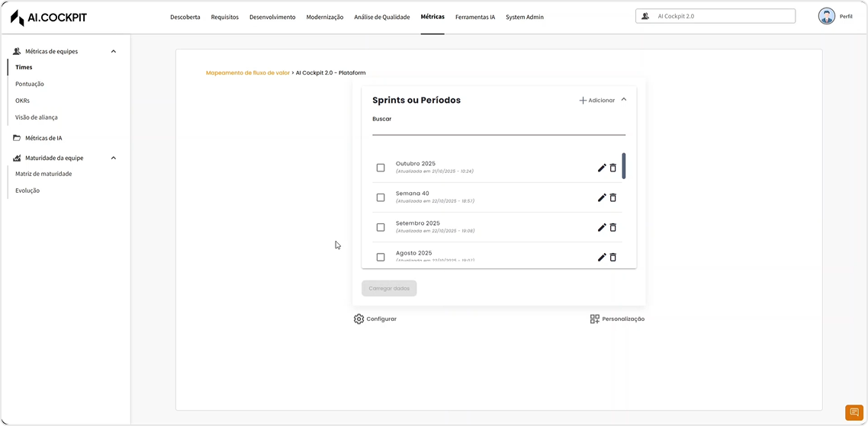Open the Configurar gear settings
868x426 pixels.
click(x=359, y=319)
